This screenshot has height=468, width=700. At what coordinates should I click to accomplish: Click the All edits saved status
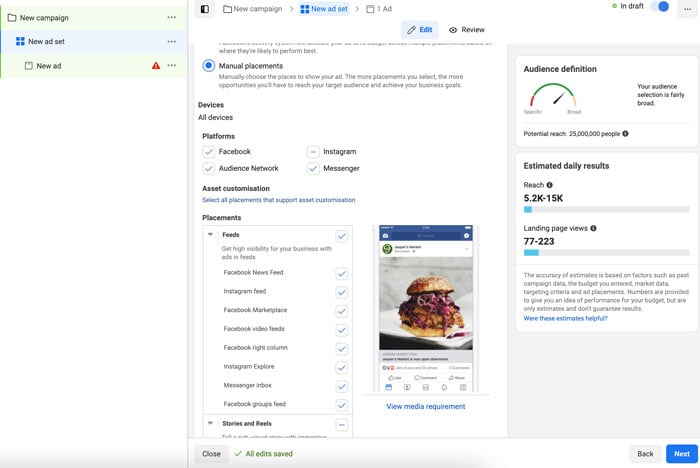pos(264,454)
